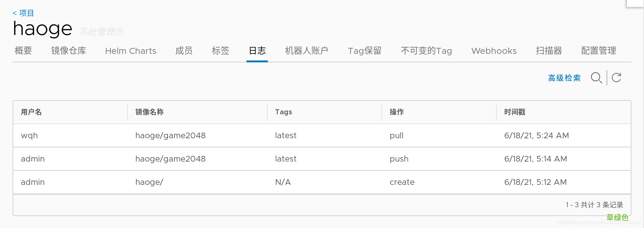
Task: Open the 不可变的Tag tab
Action: tap(427, 51)
